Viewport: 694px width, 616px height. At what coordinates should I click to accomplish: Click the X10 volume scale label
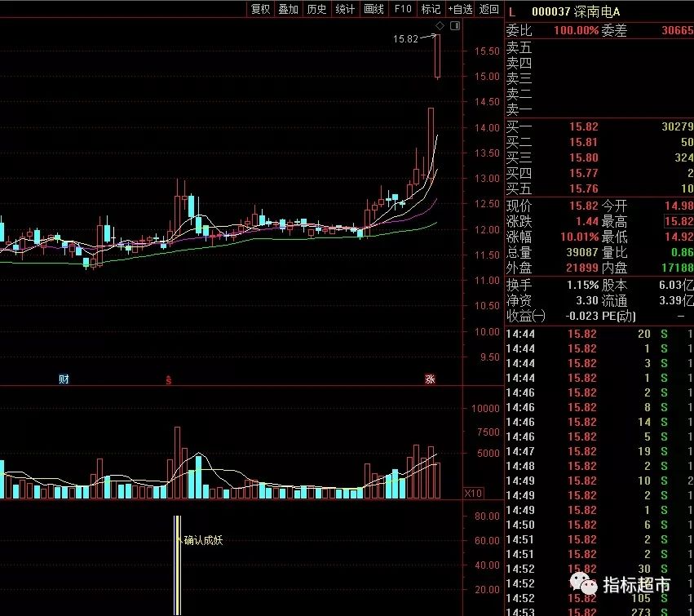click(472, 494)
